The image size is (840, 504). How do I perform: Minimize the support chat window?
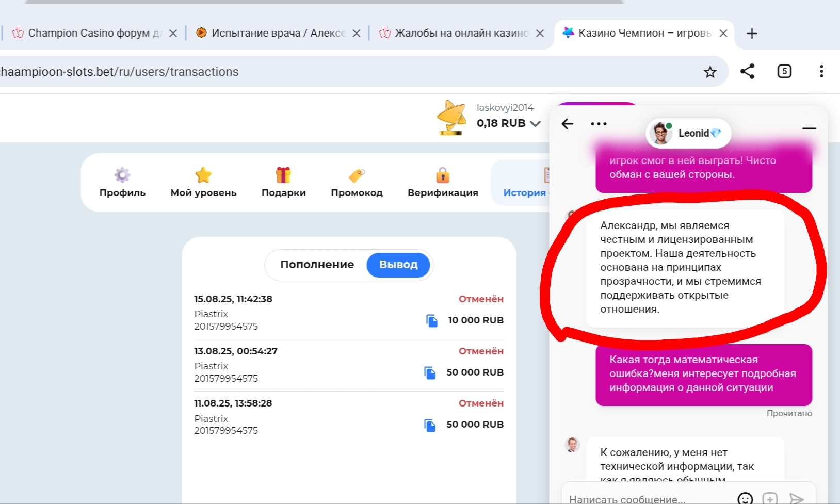tap(809, 128)
